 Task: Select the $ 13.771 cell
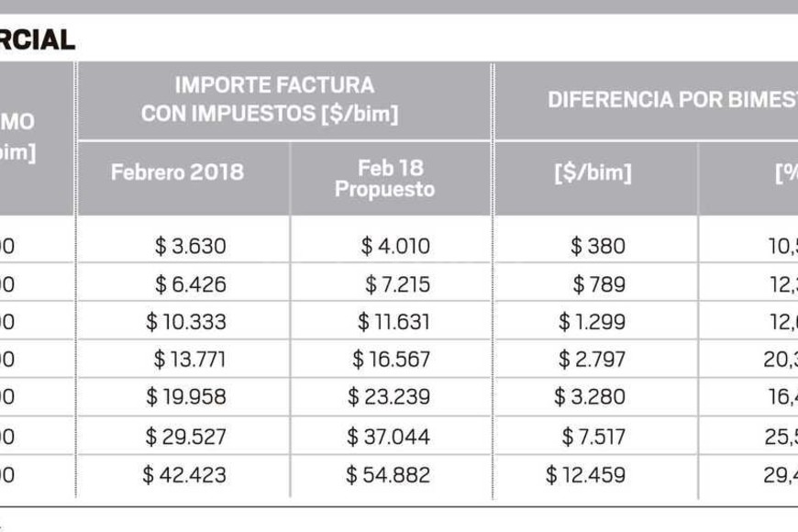(189, 360)
